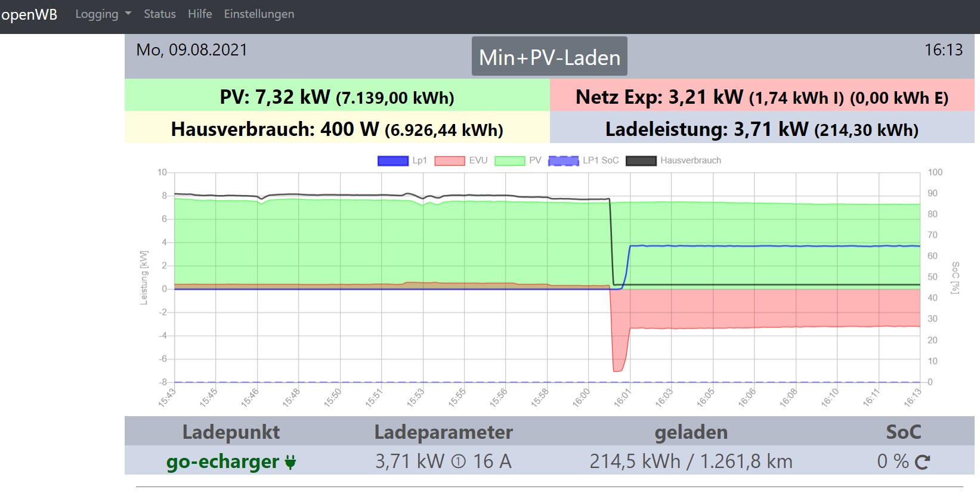Click the Min+PV-Laden charge mode button

click(549, 57)
